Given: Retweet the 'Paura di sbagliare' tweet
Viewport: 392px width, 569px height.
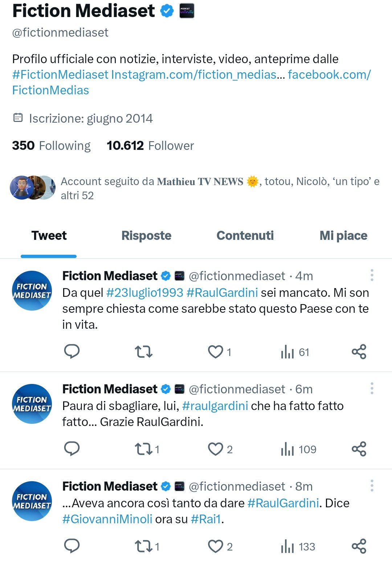Looking at the screenshot, I should click(x=144, y=449).
